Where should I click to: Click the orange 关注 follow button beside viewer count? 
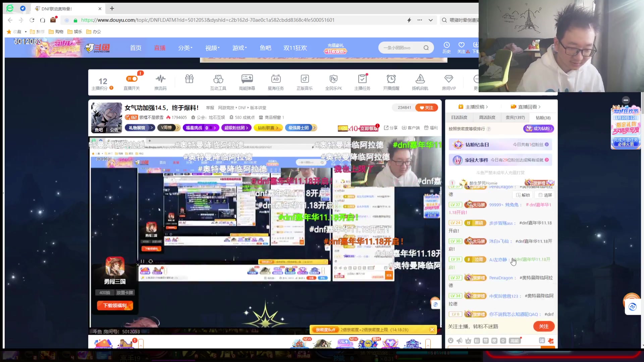pos(427,108)
